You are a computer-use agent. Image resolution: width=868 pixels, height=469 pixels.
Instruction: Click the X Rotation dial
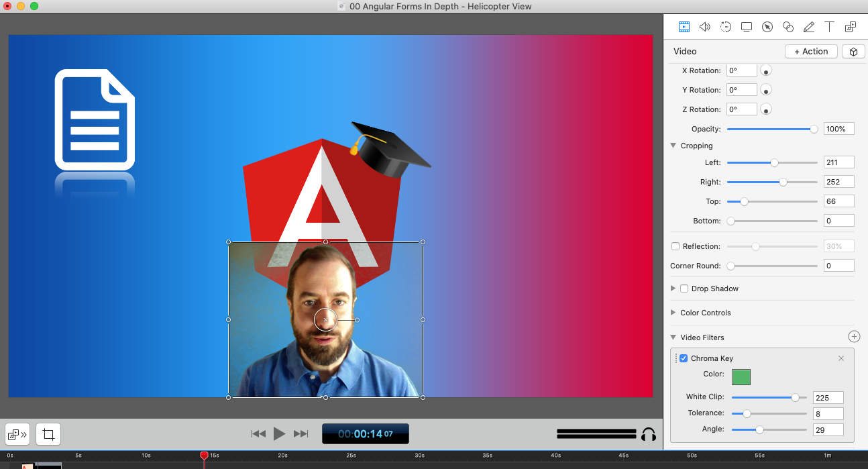[765, 70]
